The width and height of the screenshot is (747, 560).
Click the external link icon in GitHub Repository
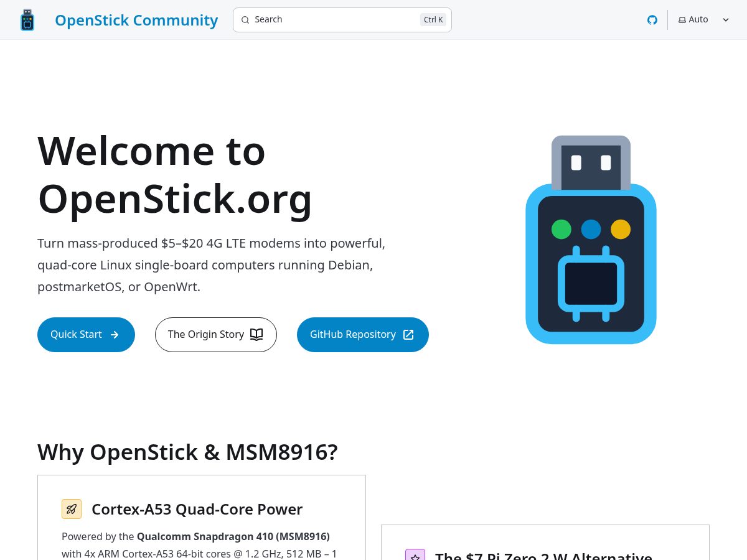pyautogui.click(x=408, y=335)
